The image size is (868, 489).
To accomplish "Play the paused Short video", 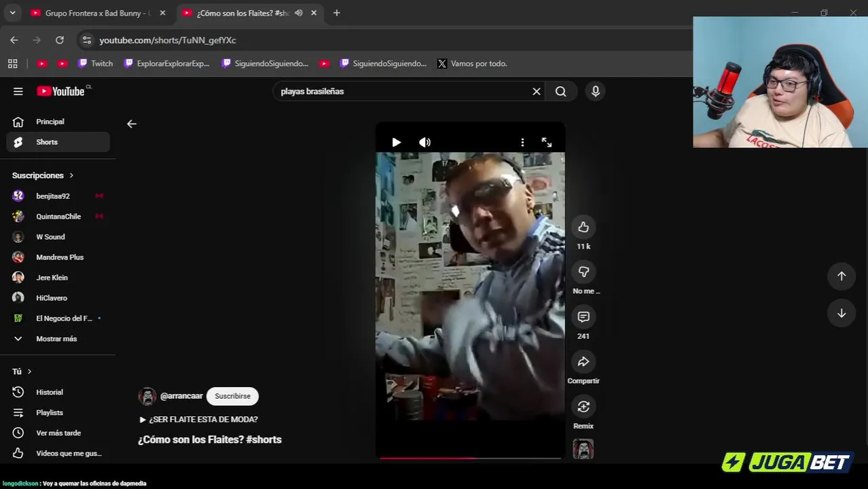I will click(397, 142).
